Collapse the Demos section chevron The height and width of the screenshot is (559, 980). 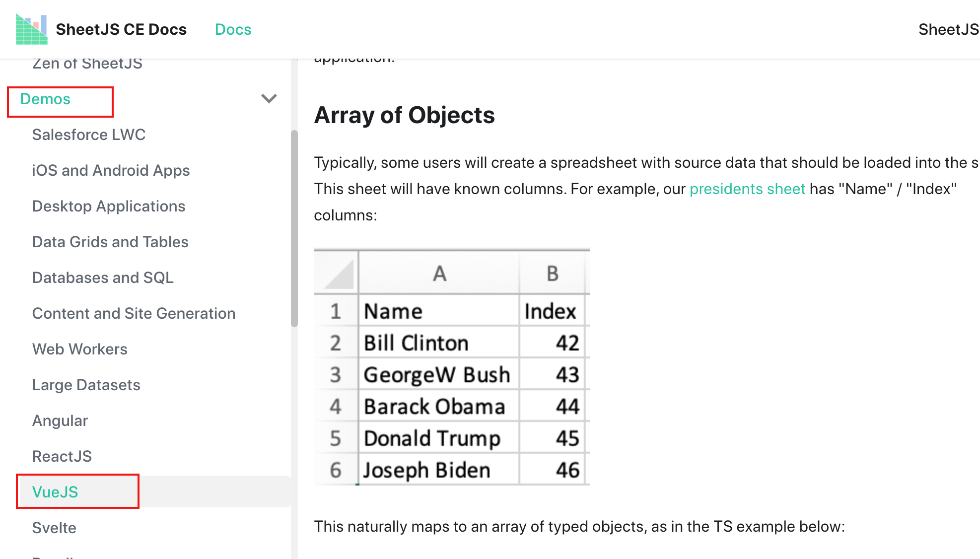pos(269,99)
